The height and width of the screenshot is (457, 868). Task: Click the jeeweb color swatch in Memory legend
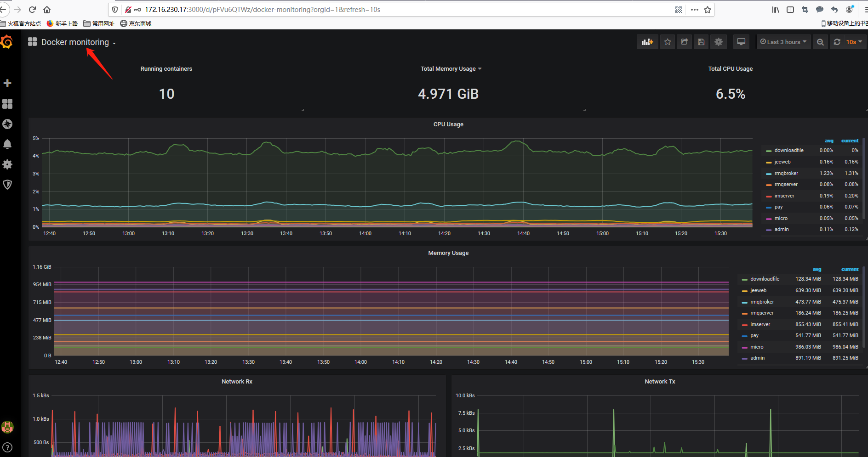click(x=744, y=291)
